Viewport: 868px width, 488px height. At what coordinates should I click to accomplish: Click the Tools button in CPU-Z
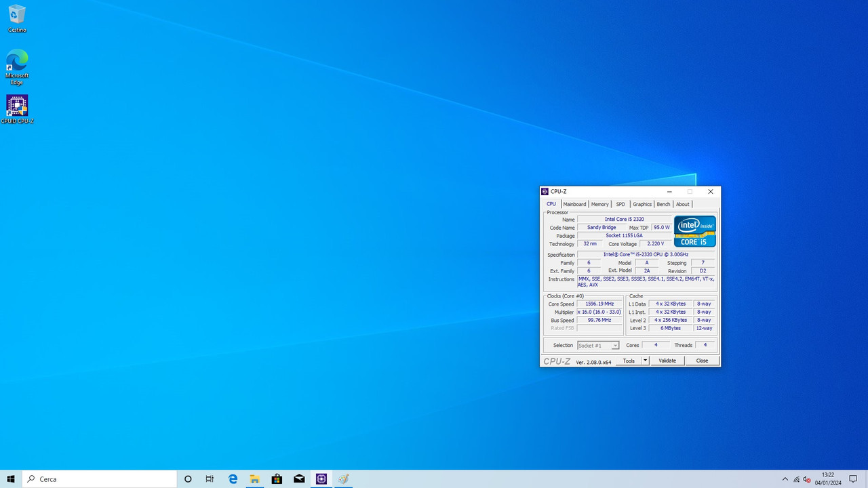coord(629,361)
